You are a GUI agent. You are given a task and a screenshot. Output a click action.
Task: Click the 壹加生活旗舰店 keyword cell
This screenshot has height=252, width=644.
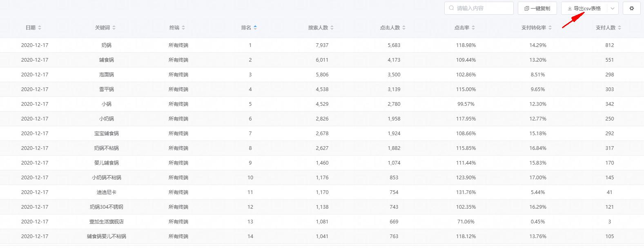[106, 222]
